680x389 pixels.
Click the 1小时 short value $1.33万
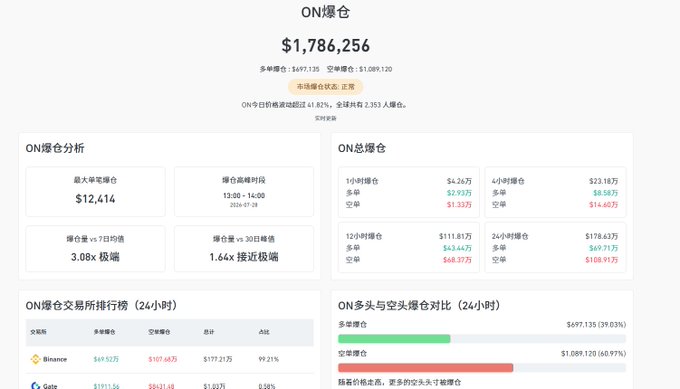[x=459, y=204]
